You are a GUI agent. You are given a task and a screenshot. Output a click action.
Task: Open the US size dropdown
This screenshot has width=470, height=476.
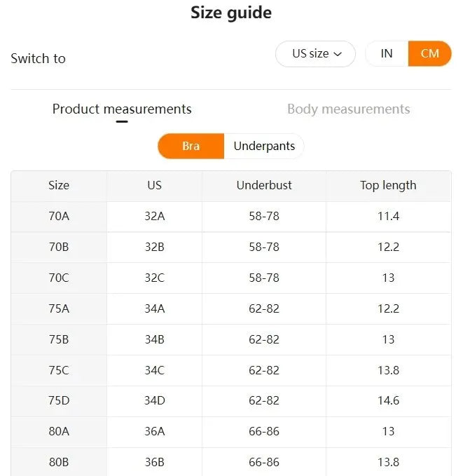click(x=315, y=54)
